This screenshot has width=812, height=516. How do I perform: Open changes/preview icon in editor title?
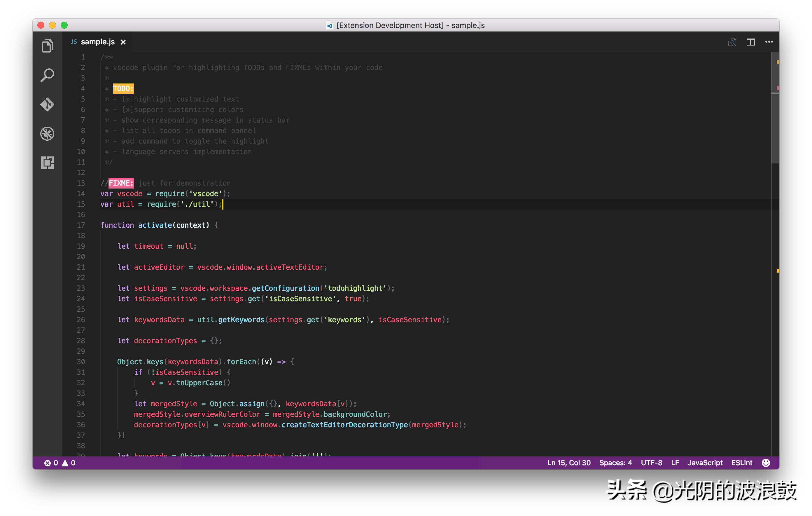(732, 42)
